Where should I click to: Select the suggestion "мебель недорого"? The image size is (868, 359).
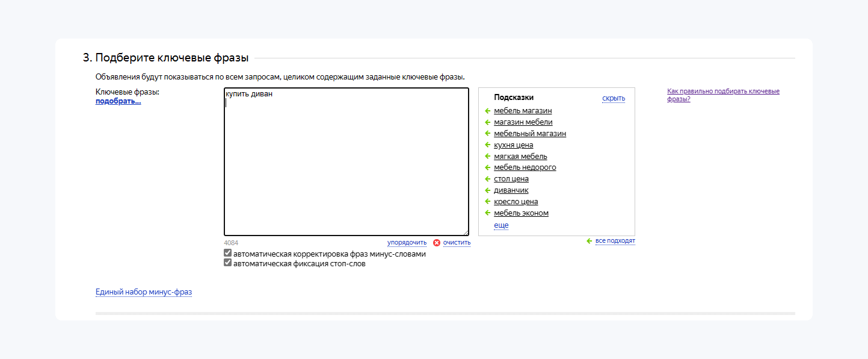[x=525, y=167]
